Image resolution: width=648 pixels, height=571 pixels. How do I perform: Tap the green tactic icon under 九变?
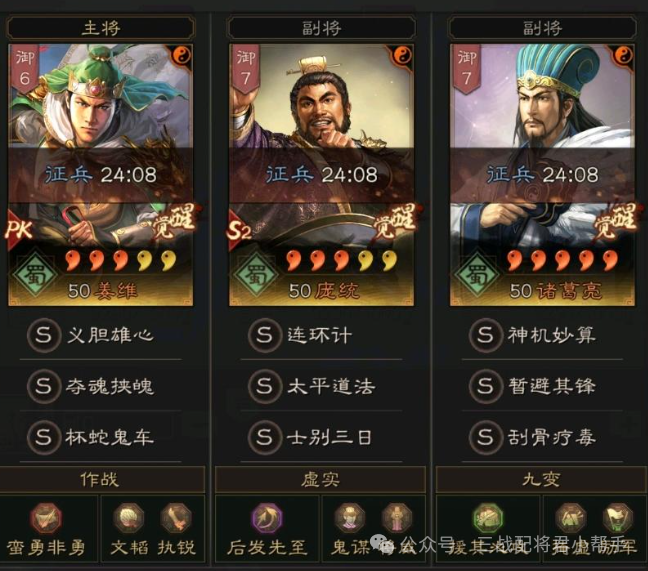point(488,518)
